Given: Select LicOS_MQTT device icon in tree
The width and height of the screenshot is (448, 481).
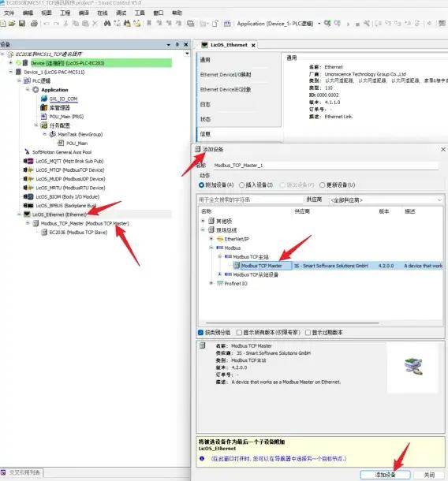Looking at the screenshot, I should (x=28, y=161).
